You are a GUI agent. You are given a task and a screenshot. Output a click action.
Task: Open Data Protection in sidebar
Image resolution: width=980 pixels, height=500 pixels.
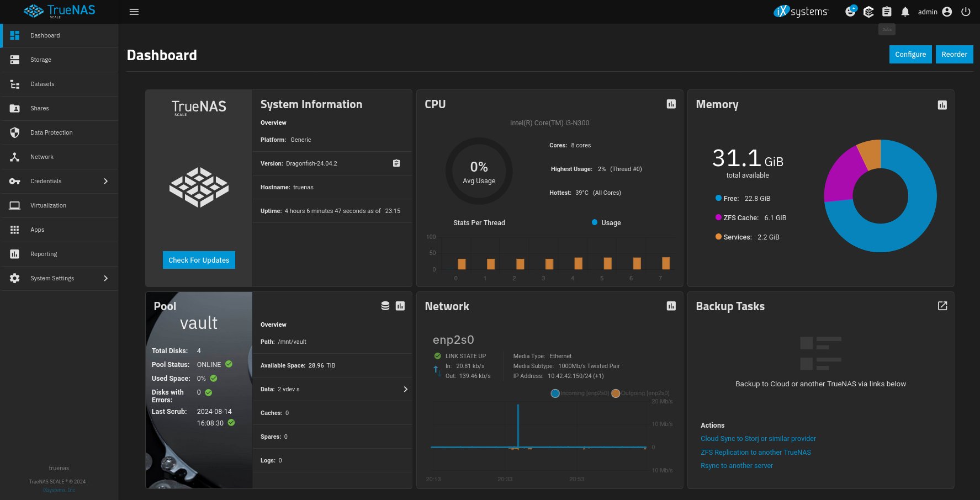pyautogui.click(x=59, y=132)
